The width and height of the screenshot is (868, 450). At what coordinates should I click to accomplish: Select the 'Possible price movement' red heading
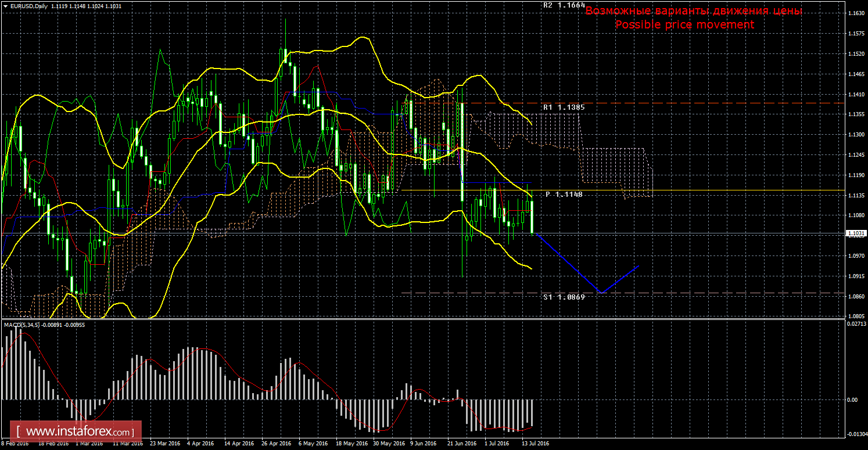point(684,24)
